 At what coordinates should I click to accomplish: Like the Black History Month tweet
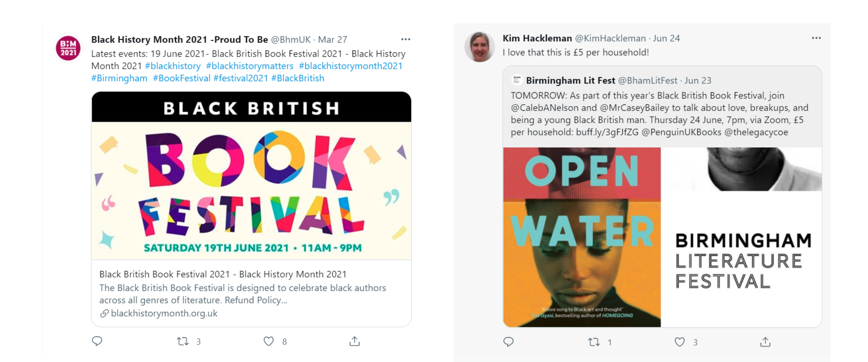click(x=269, y=341)
